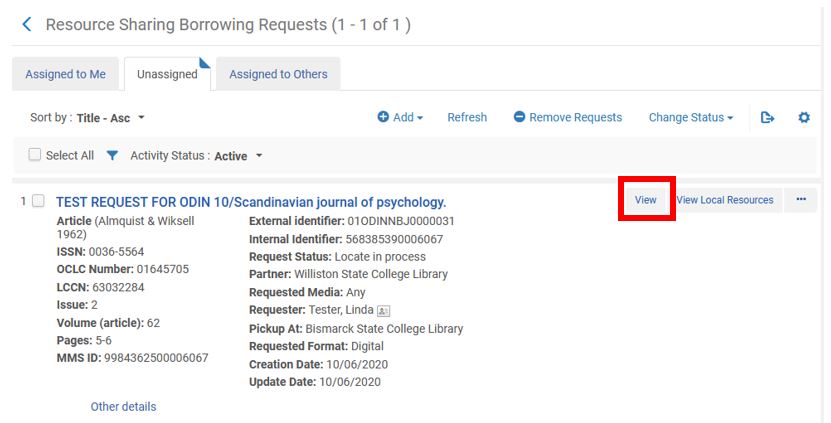Check the Select All checkbox
Viewport: 831px width, 423px height.
point(34,155)
